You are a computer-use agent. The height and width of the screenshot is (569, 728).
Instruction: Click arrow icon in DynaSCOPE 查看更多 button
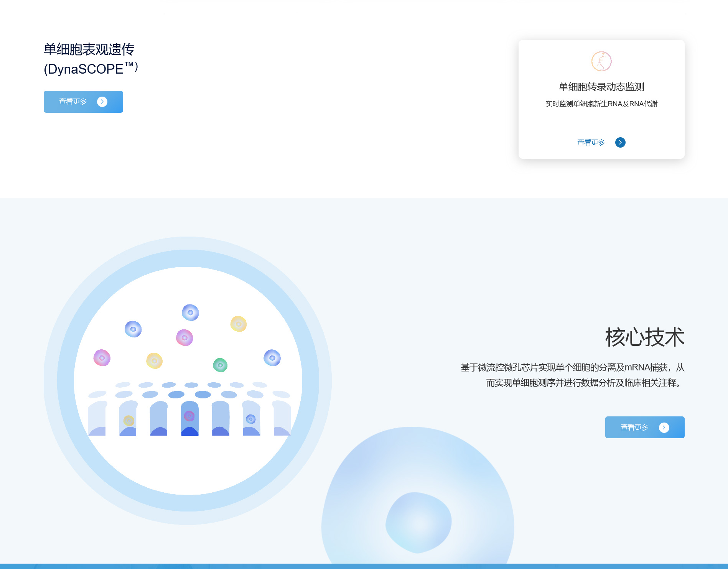(102, 102)
